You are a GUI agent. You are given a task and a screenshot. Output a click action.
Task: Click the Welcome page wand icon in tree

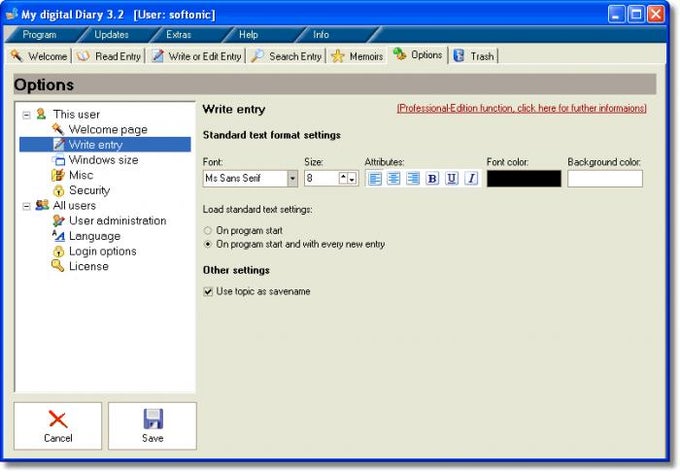click(58, 129)
